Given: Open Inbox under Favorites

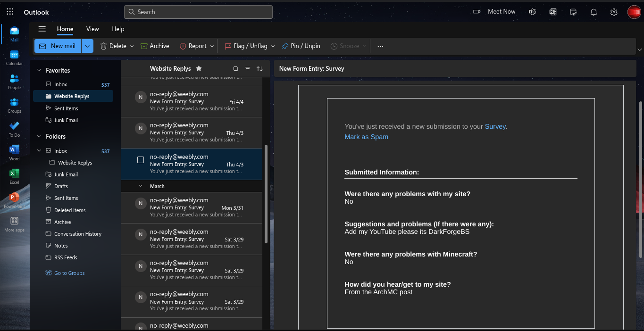Looking at the screenshot, I should pyautogui.click(x=73, y=84).
